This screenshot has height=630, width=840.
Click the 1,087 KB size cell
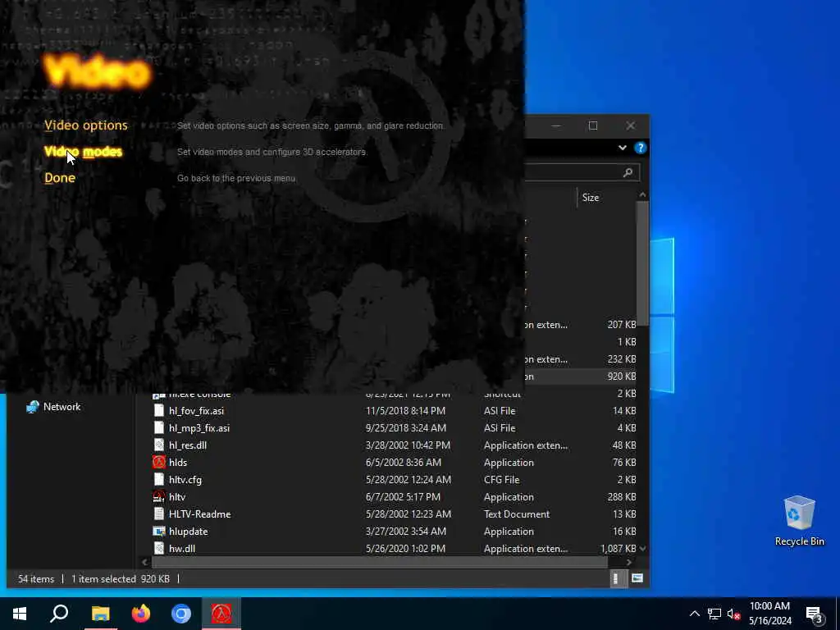[619, 549]
